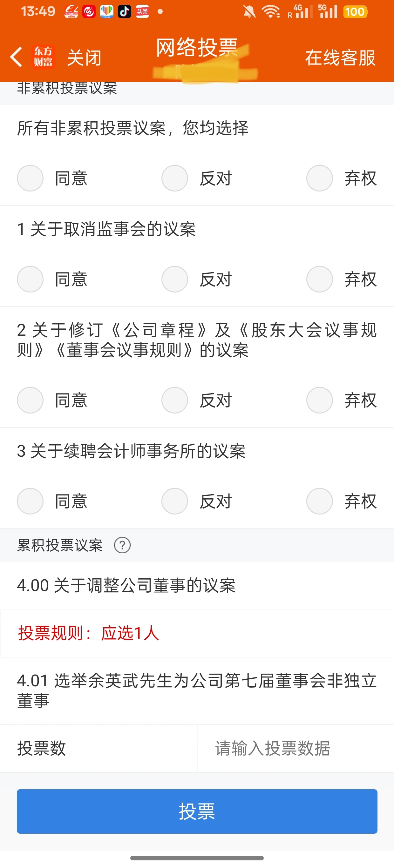394x868 pixels.
Task: Open the cumulative voting help question mark
Action: click(122, 545)
